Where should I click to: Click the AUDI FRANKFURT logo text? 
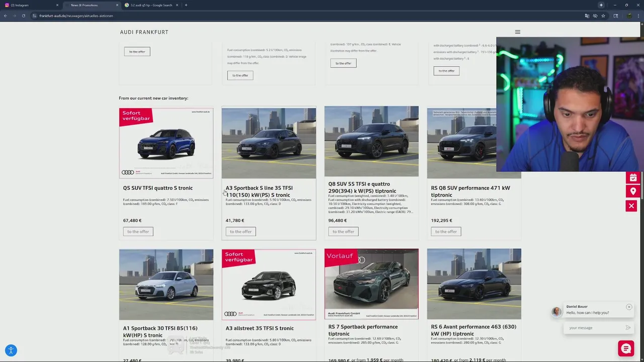click(144, 32)
